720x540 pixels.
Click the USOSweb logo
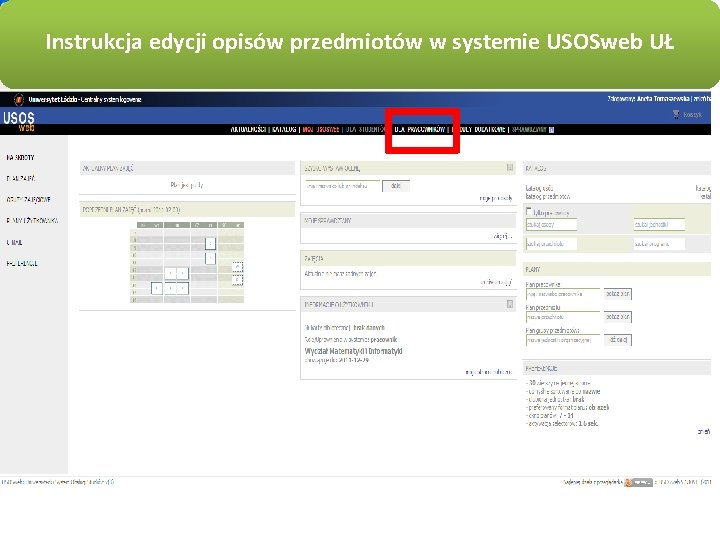click(18, 121)
